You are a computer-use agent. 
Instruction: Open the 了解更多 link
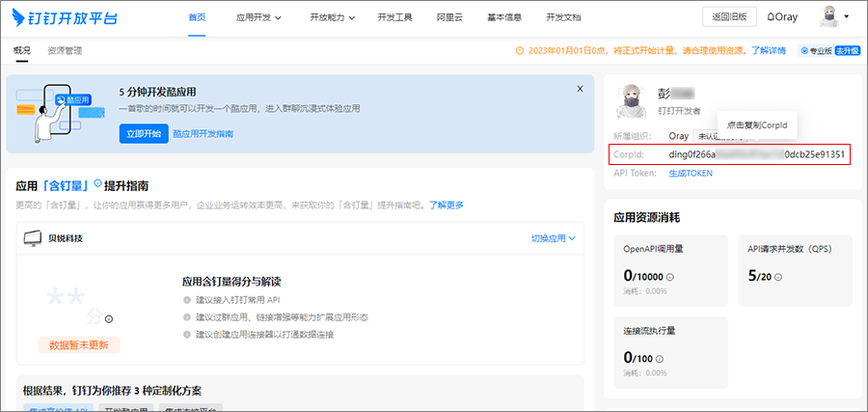447,205
